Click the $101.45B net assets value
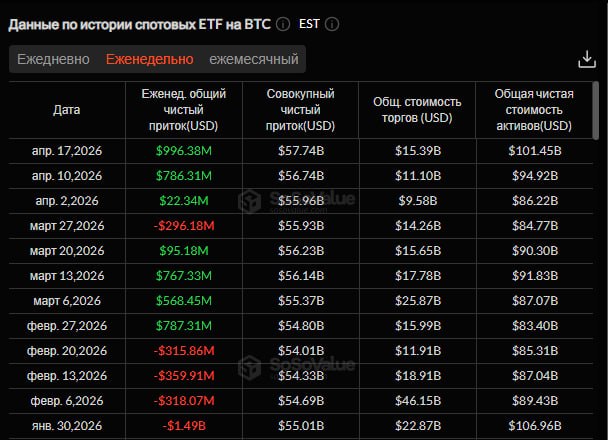This screenshot has height=440, width=608. (x=534, y=151)
